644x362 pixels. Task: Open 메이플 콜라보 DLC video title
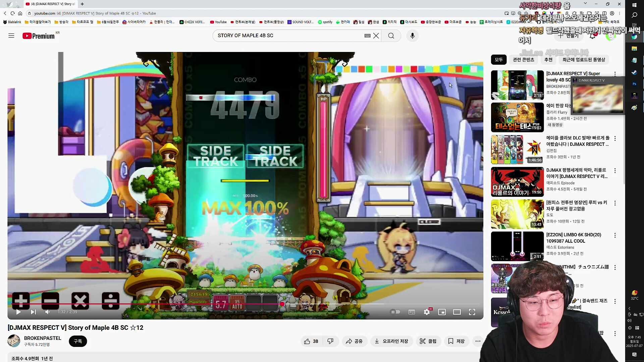click(x=578, y=141)
